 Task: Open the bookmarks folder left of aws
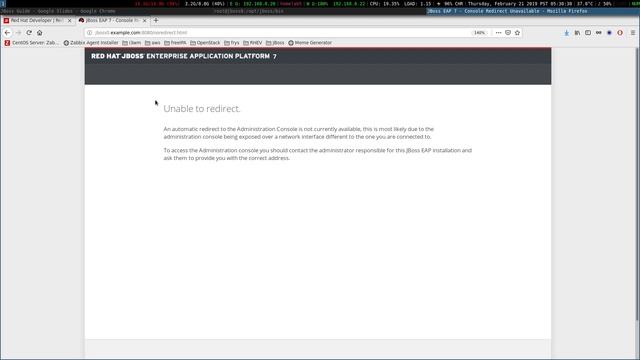click(x=131, y=42)
